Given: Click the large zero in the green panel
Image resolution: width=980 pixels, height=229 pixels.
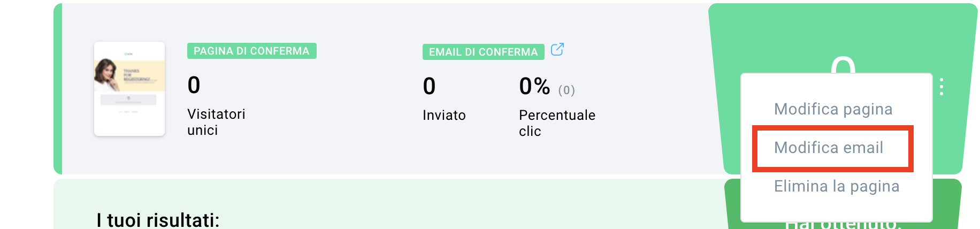Looking at the screenshot, I should click(843, 65).
